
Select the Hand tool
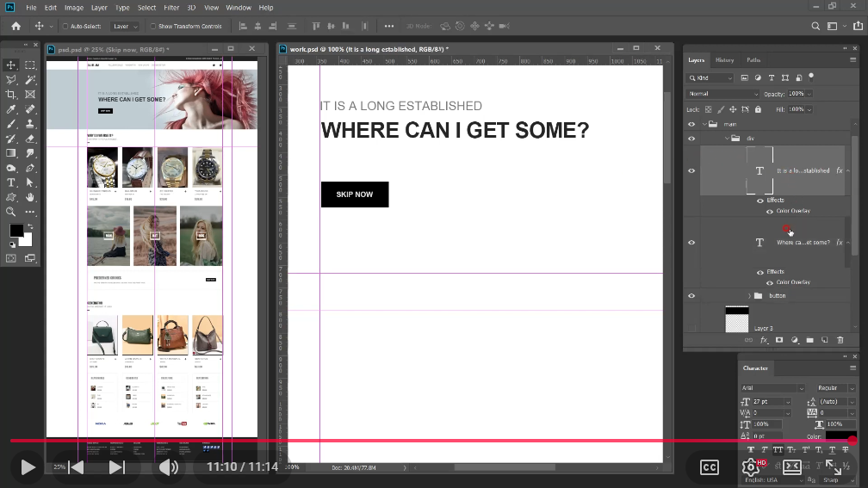30,197
